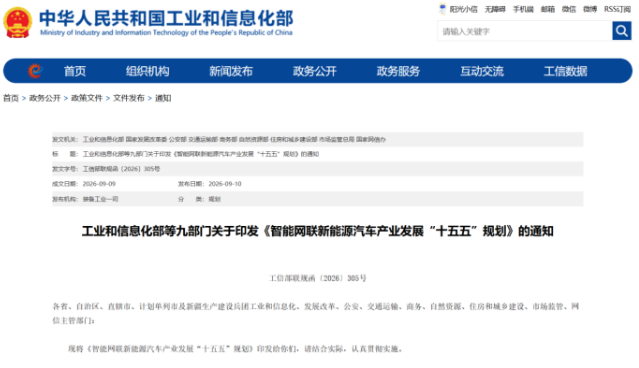
Task: Click the centered document number under the headline
Action: tap(317, 278)
